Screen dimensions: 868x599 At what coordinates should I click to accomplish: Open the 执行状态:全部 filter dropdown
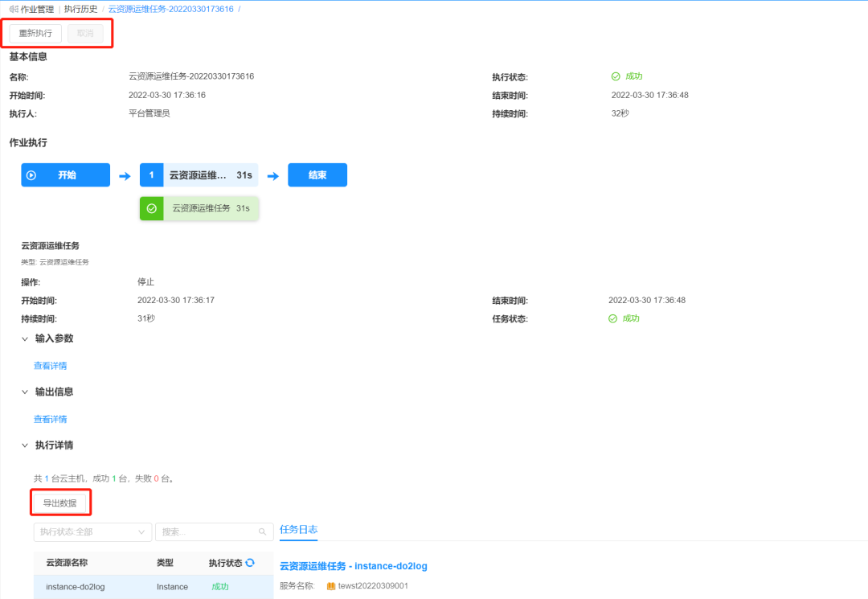pos(92,531)
